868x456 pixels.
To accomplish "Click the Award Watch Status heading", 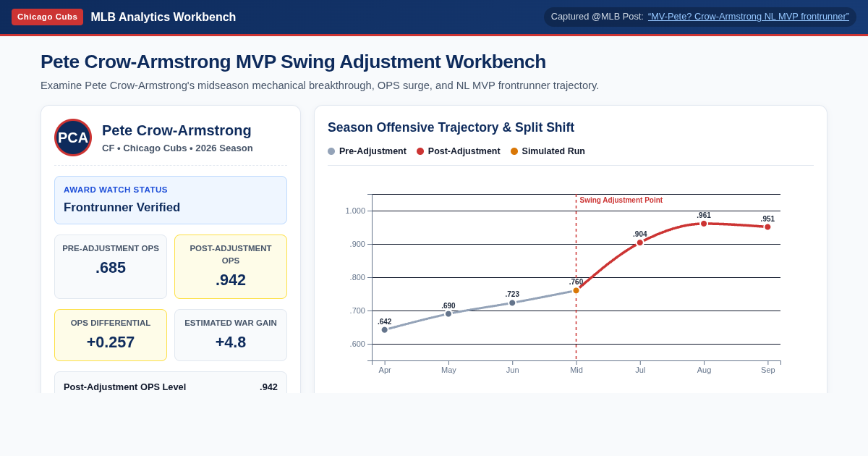I will pyautogui.click(x=116, y=190).
